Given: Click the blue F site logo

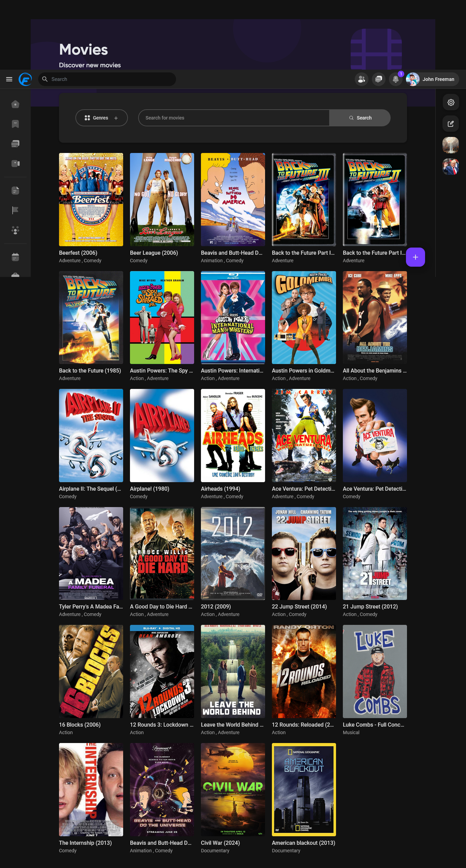Looking at the screenshot, I should (x=25, y=79).
